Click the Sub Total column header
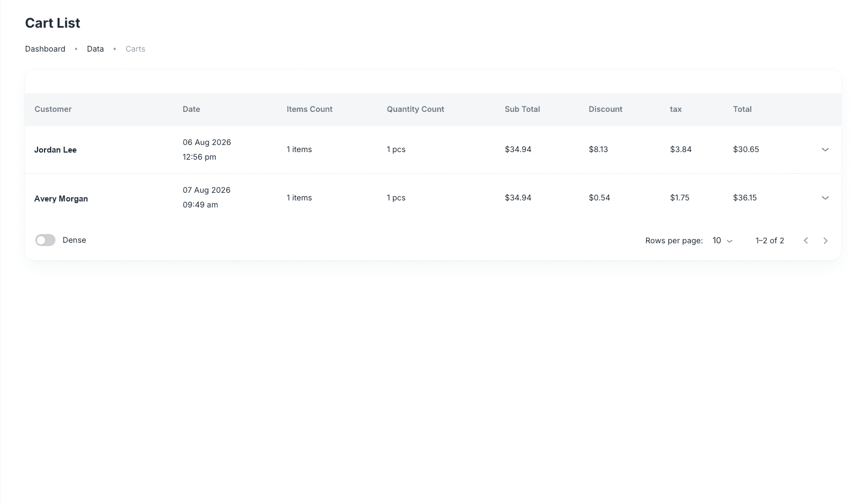The image size is (865, 504). click(522, 109)
